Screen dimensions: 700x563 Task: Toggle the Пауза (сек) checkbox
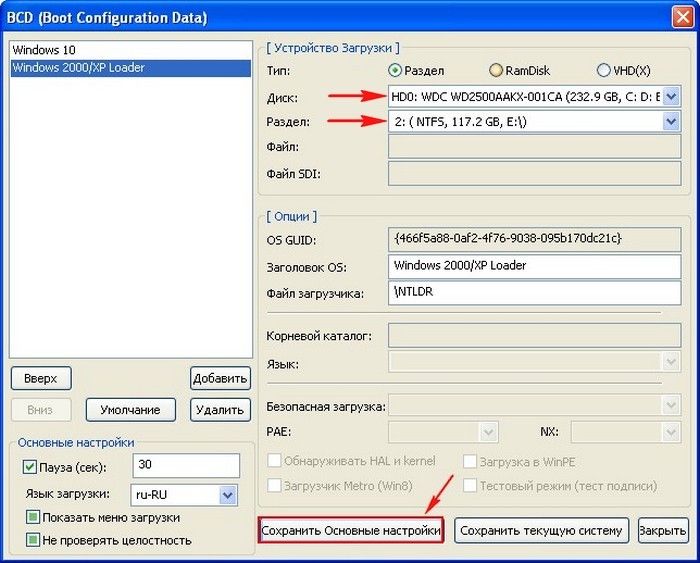[29, 467]
